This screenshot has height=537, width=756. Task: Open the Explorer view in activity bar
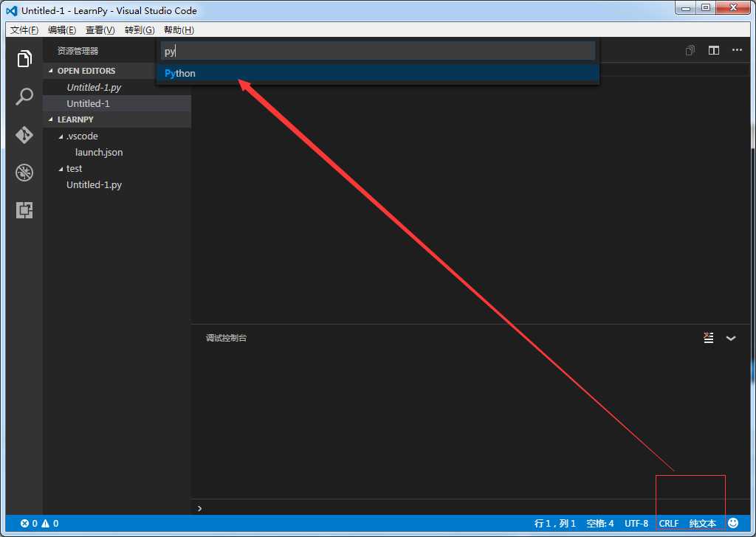pos(24,59)
